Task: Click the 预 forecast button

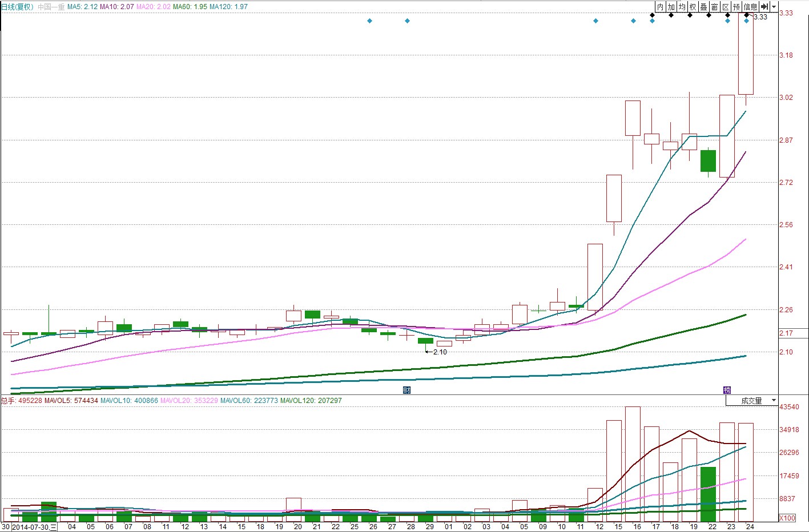Action: [x=736, y=7]
